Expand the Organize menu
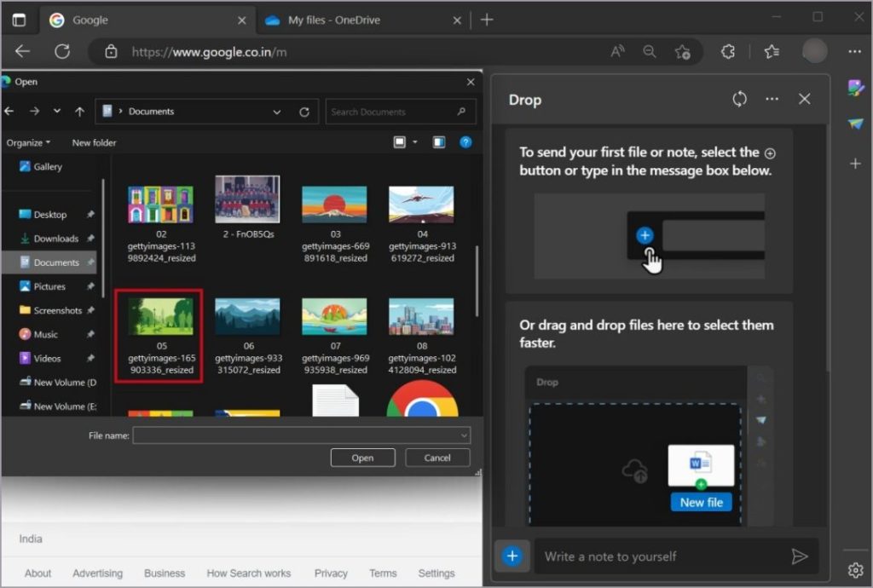Screen dimensions: 873x588 pos(28,142)
